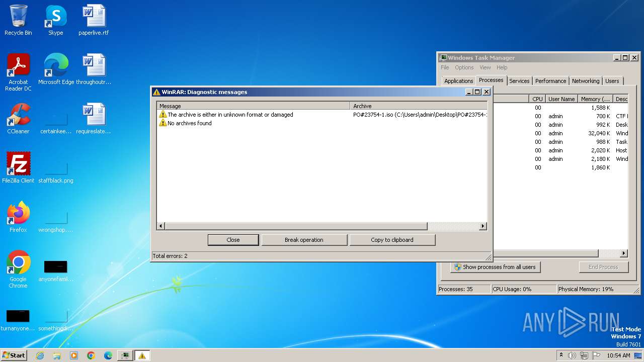Switch to the Services tab

(519, 81)
